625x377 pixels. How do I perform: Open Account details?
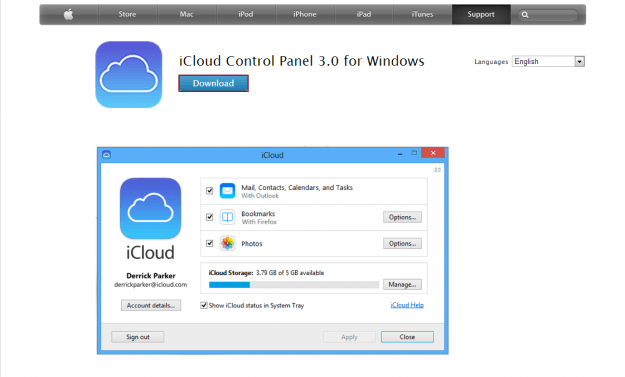coord(151,305)
